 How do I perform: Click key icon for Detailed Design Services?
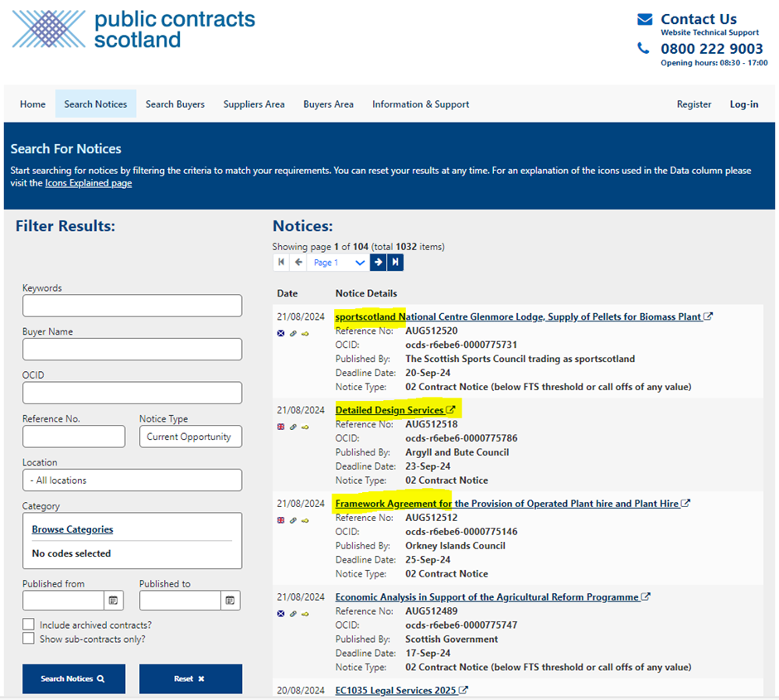tap(305, 427)
